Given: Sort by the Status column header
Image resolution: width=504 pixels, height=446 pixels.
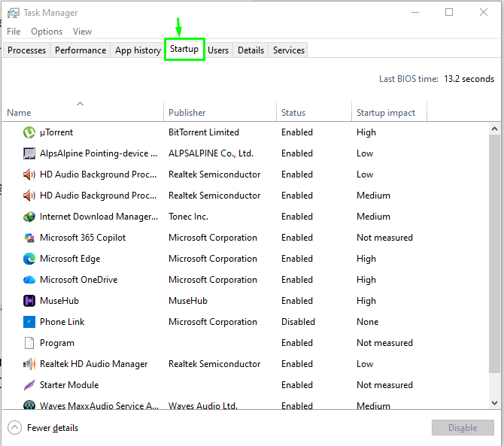Looking at the screenshot, I should tap(314, 113).
